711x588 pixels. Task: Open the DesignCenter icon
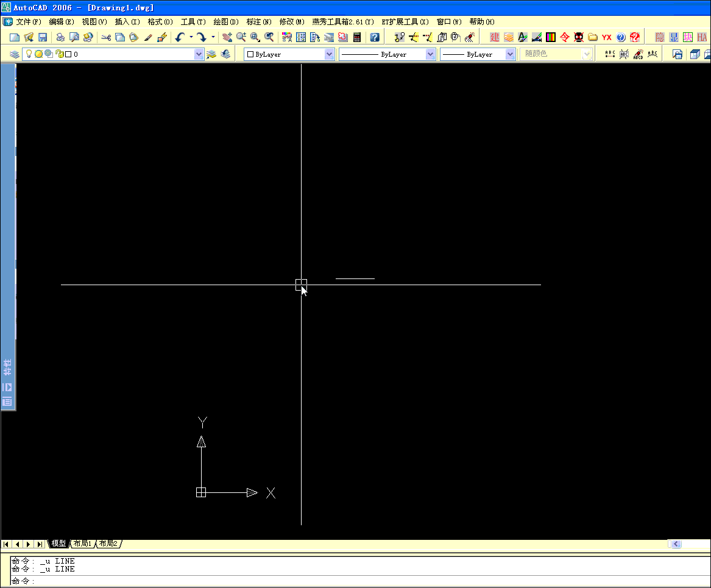click(x=301, y=37)
